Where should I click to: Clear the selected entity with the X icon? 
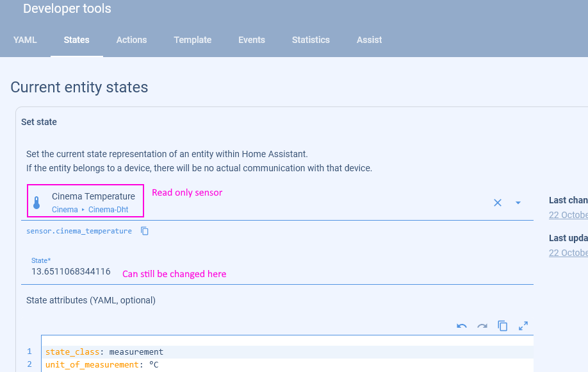[x=498, y=203]
